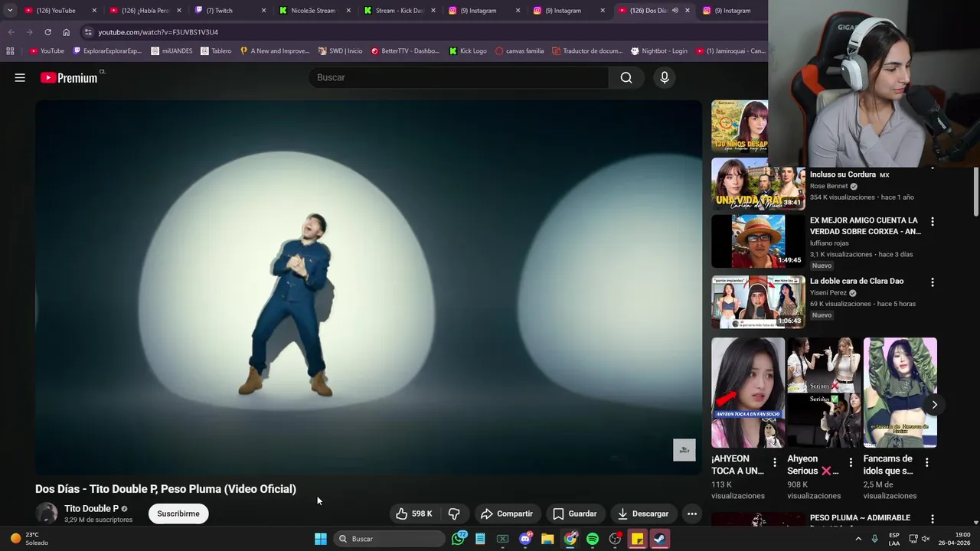
Task: Click the browser address bar URL
Action: [x=158, y=32]
